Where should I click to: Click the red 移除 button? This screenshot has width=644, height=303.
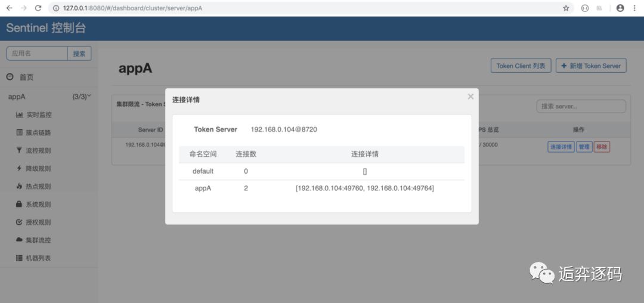(x=602, y=147)
